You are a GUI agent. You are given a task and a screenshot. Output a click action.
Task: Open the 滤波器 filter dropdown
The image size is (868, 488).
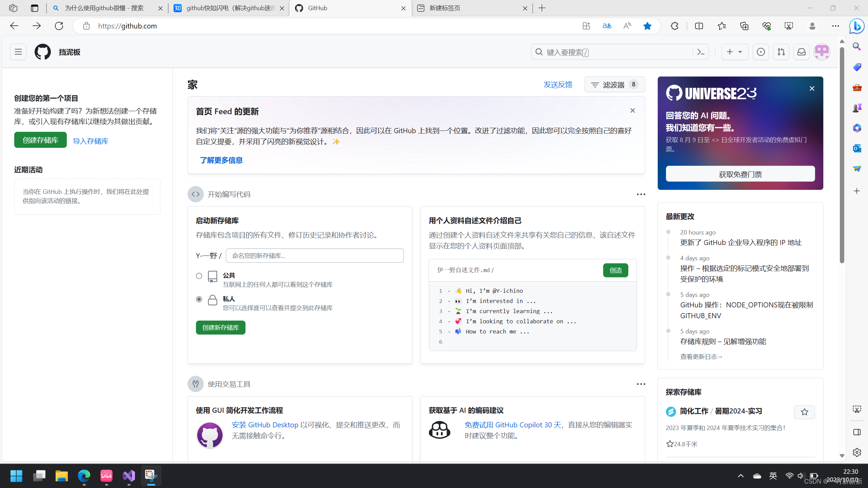click(x=614, y=84)
